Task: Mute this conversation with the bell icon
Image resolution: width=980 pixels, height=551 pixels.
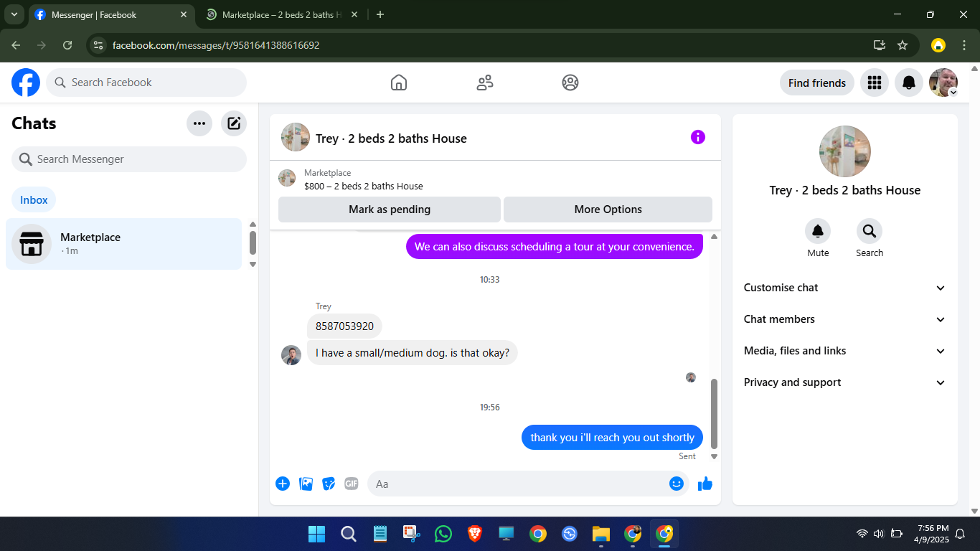Action: (818, 231)
